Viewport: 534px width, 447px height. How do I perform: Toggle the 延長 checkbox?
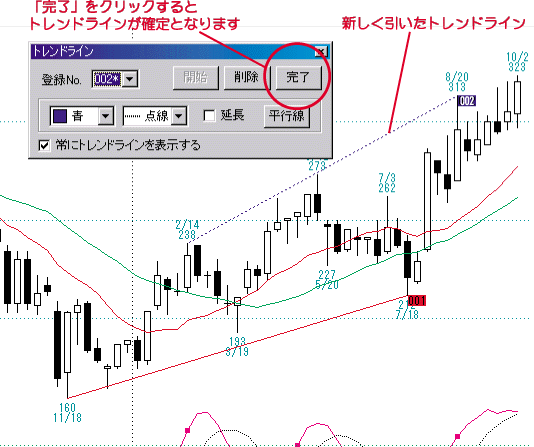tap(209, 115)
